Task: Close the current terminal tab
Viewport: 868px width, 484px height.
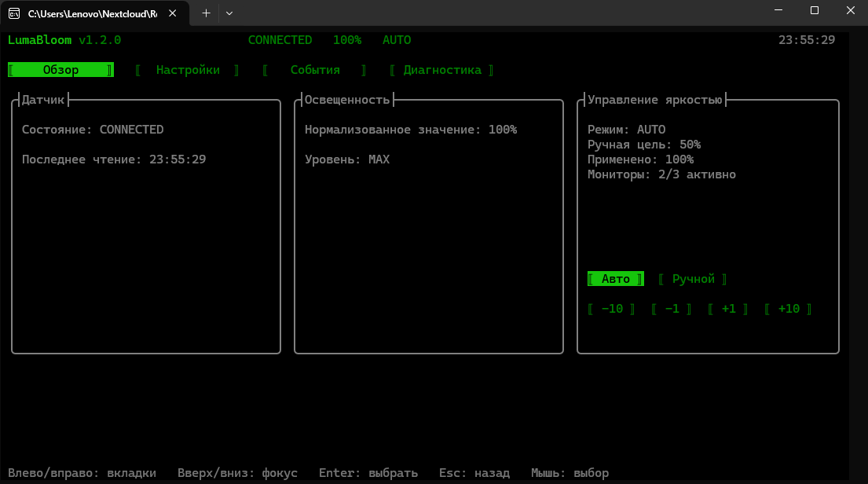Action: [x=173, y=13]
